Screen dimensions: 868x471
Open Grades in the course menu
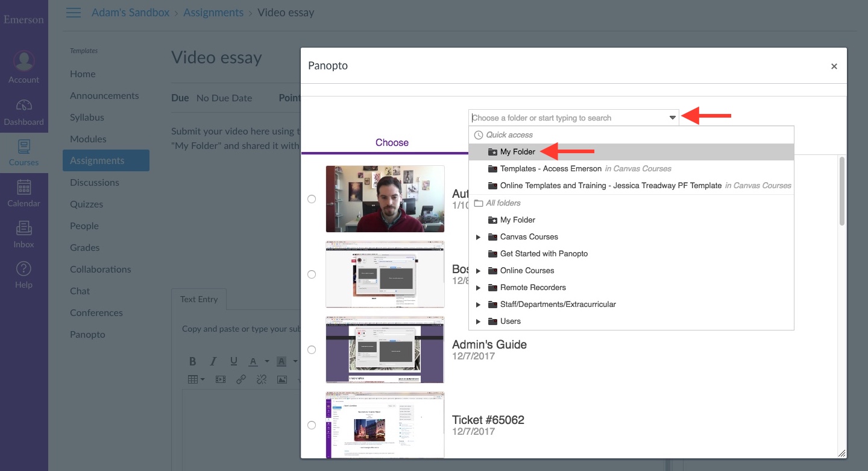pyautogui.click(x=85, y=247)
